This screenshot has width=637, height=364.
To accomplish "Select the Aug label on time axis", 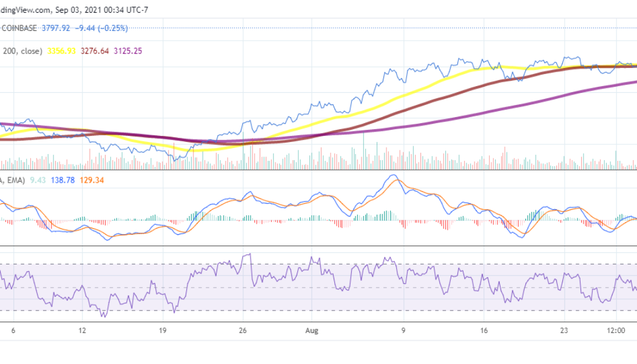I will [312, 332].
